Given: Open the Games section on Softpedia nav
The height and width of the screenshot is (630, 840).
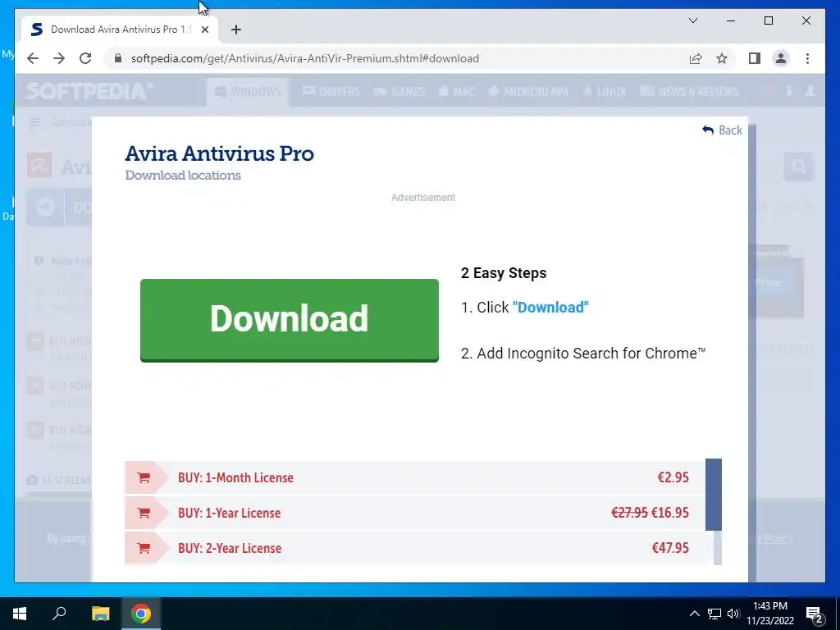Looking at the screenshot, I should tap(399, 92).
